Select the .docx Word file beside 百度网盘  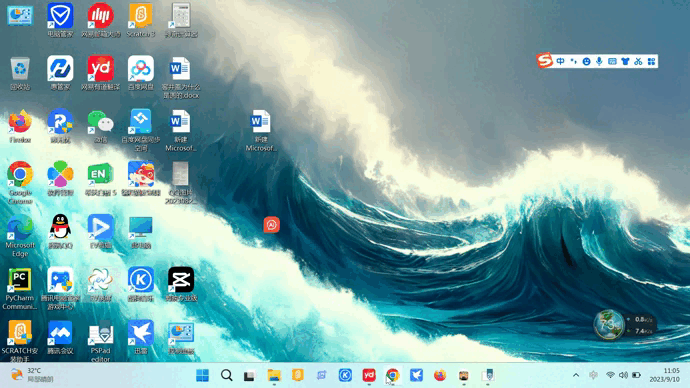tap(180, 69)
